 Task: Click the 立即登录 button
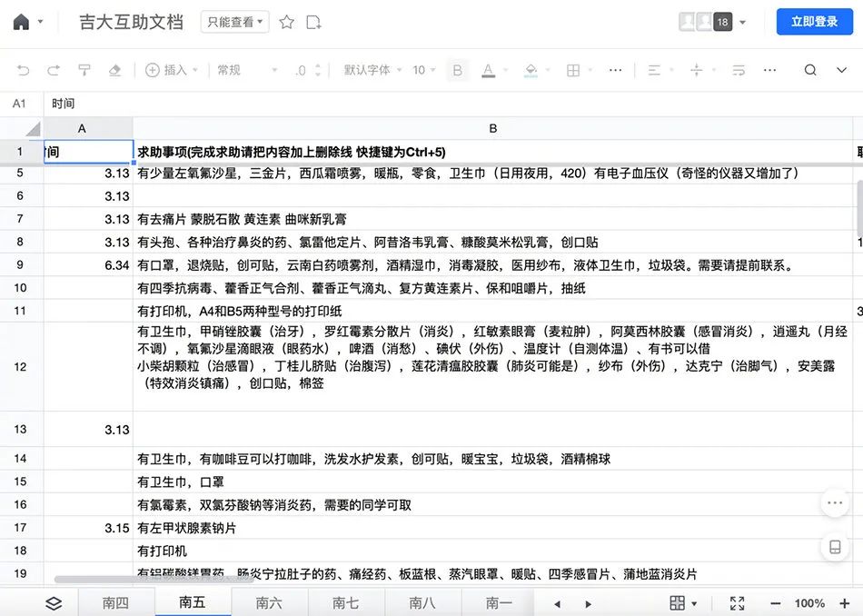click(815, 22)
